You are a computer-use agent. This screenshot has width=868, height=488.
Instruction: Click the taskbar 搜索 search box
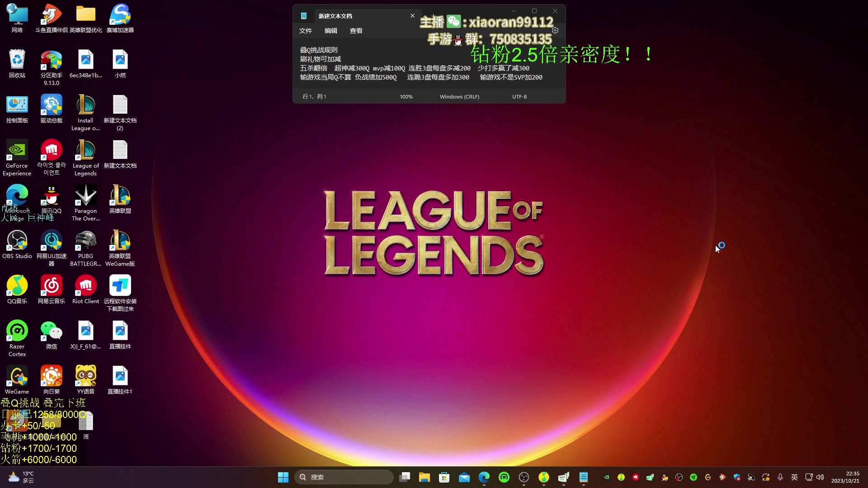pos(344,477)
